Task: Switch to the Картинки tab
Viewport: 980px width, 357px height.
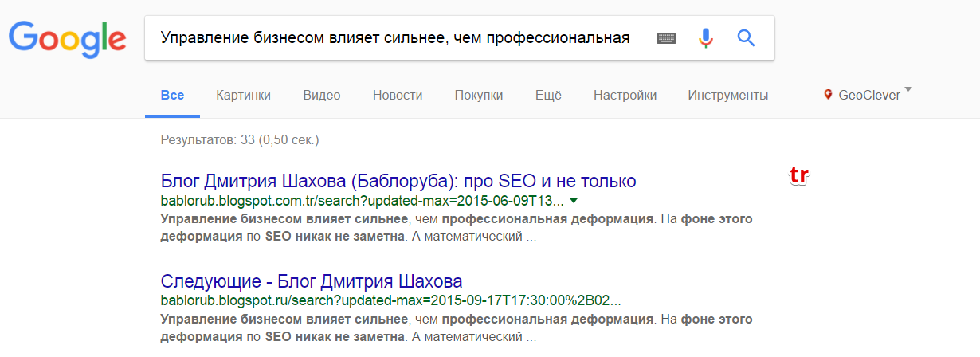Action: [x=243, y=96]
